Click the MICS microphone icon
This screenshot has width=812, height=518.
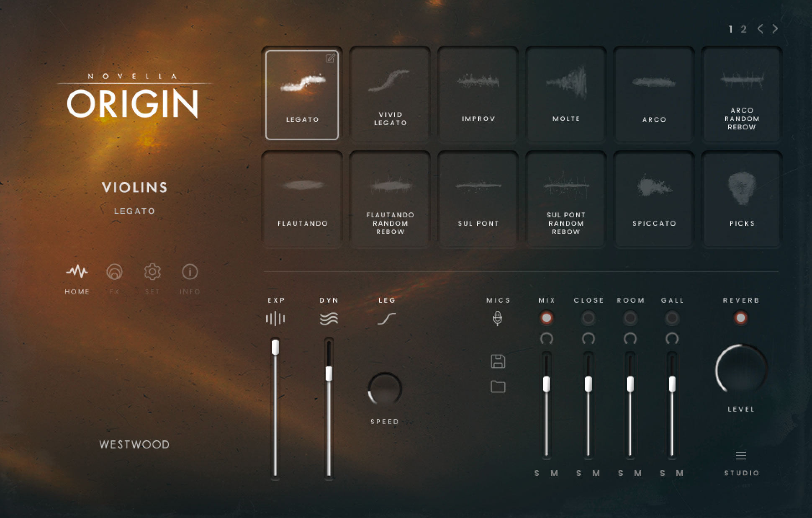point(498,318)
